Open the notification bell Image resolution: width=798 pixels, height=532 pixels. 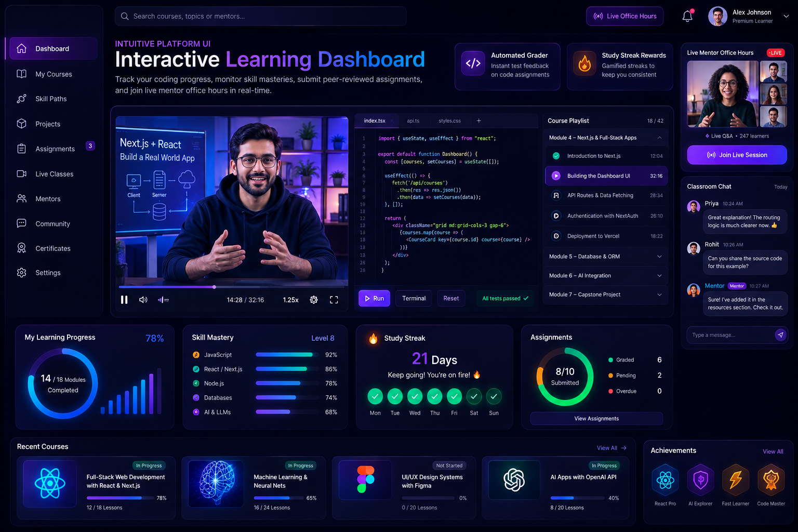pyautogui.click(x=687, y=16)
